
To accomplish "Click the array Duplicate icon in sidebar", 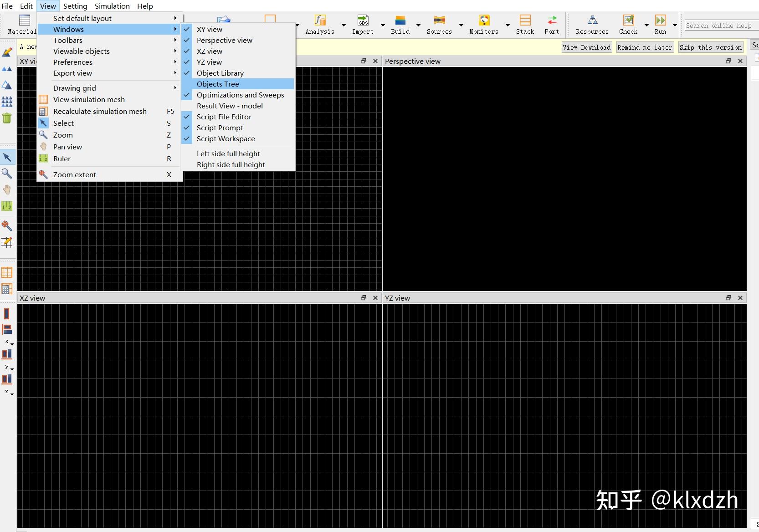I will point(7,102).
